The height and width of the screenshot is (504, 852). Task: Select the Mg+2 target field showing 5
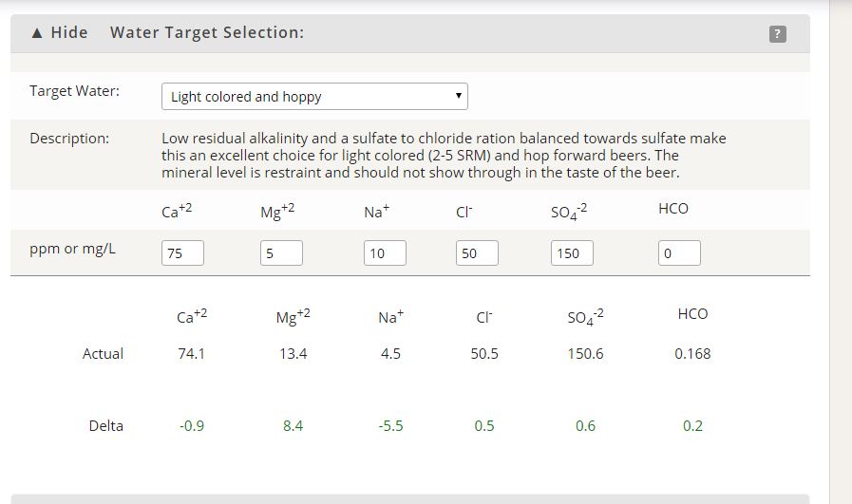(x=281, y=253)
